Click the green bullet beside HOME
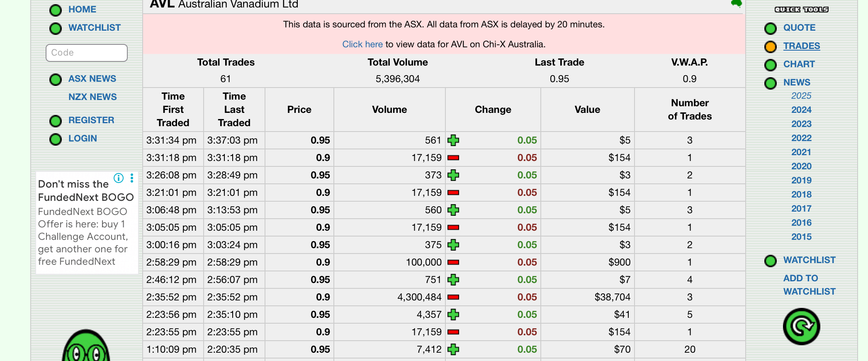This screenshot has height=361, width=868. [x=56, y=10]
